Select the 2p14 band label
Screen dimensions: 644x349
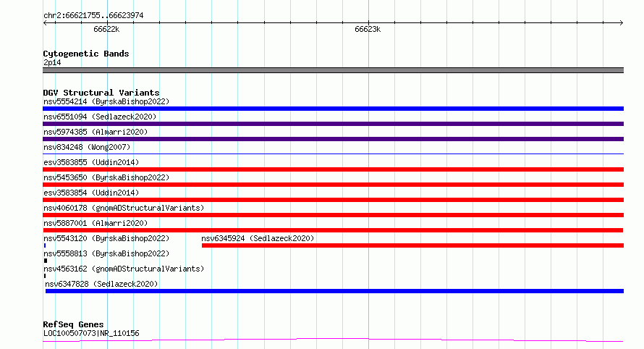pos(52,62)
